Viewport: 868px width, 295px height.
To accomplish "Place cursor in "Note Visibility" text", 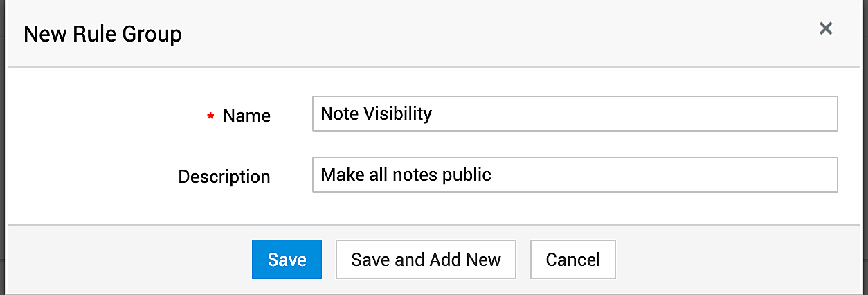I will pos(376,114).
